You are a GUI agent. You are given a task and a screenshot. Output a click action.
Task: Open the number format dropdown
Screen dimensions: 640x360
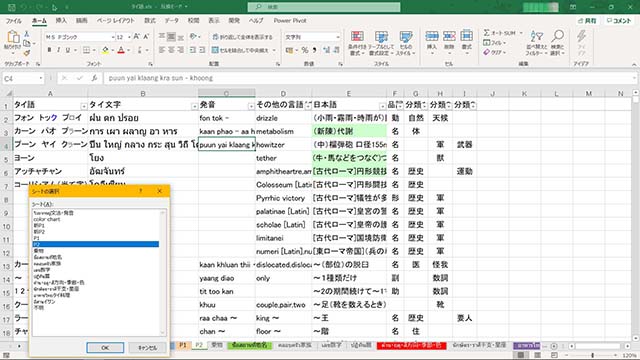coord(338,37)
